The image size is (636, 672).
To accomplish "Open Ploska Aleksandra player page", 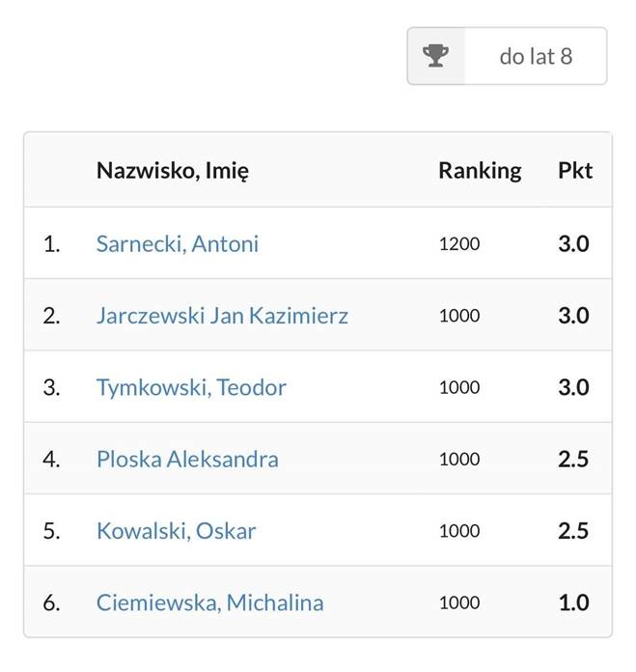I will pos(187,459).
